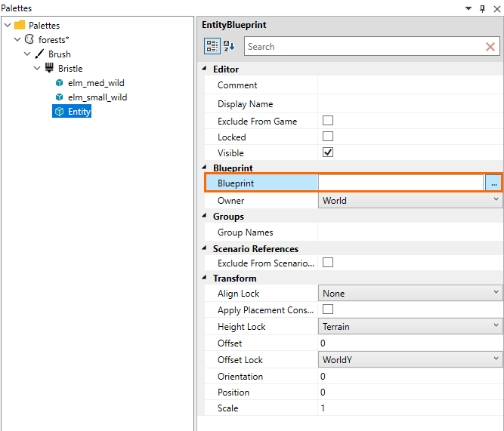Collapse the Palettes root node

point(8,25)
